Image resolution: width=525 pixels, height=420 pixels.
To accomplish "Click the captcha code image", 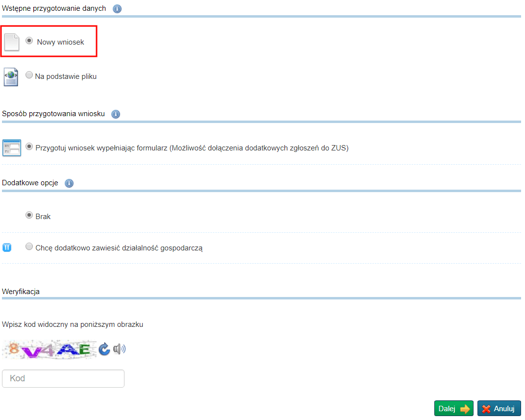I will (49, 349).
